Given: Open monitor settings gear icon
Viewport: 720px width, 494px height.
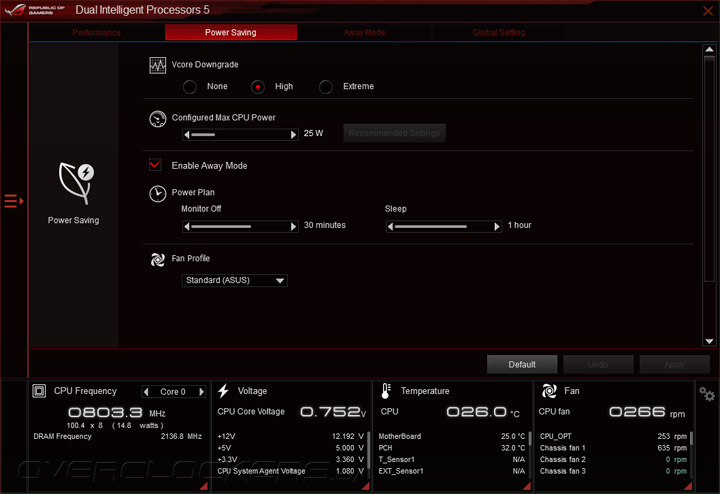Looking at the screenshot, I should [x=707, y=393].
